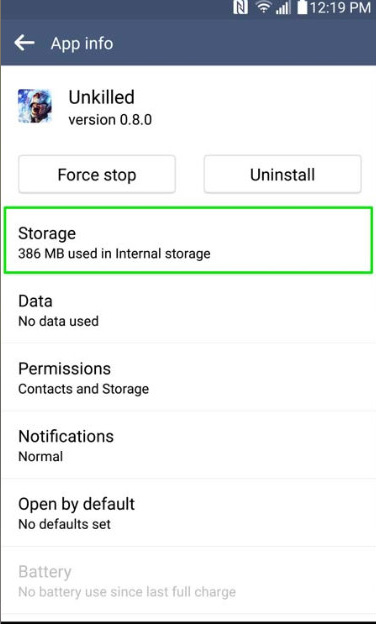Image resolution: width=376 pixels, height=624 pixels.
Task: Tap the Wi-Fi status icon
Action: click(263, 8)
